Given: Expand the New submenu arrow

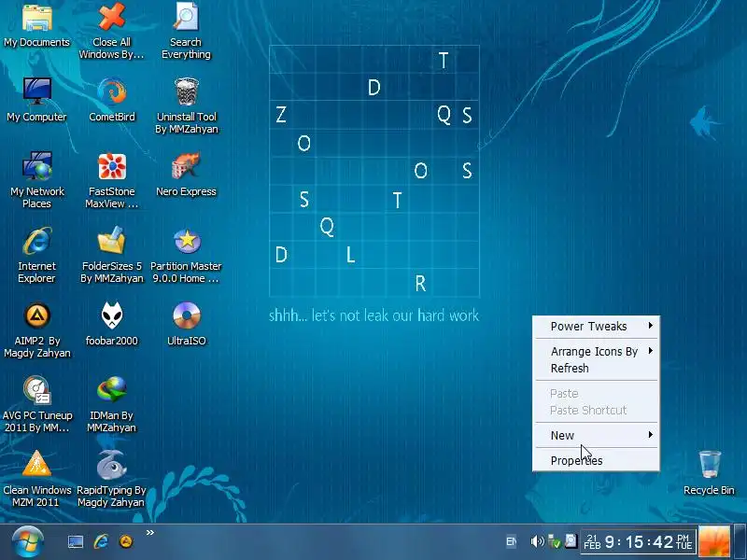Looking at the screenshot, I should pyautogui.click(x=650, y=435).
